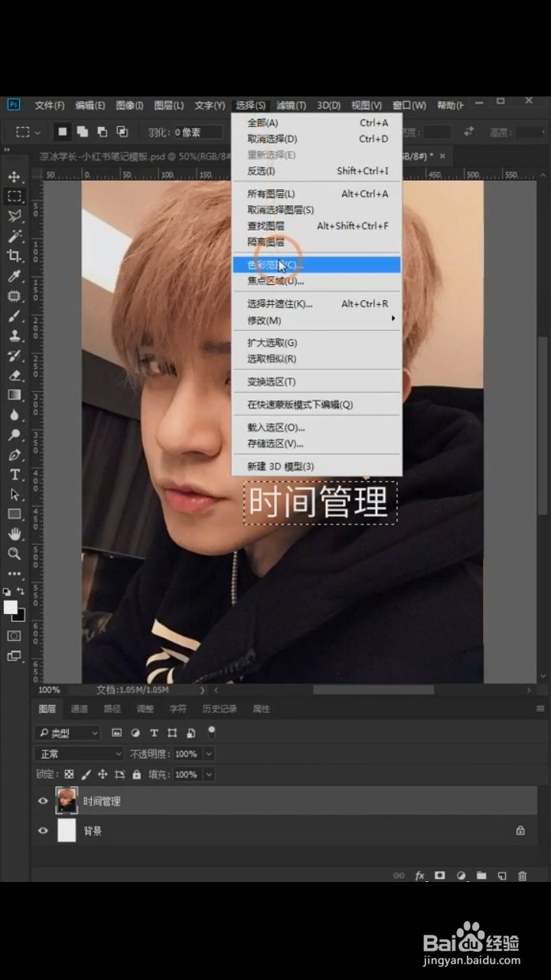Choose Subtract from Selection mode

[x=103, y=132]
